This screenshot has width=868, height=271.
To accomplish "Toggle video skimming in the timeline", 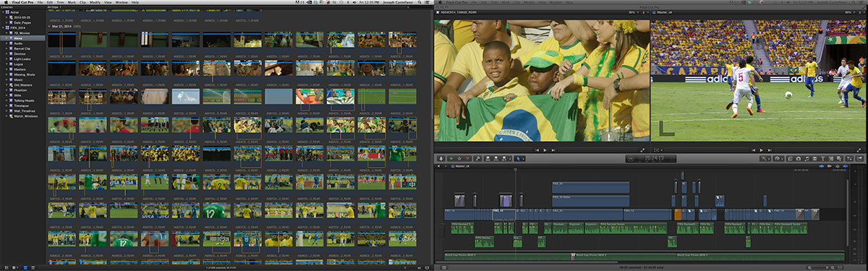I will pos(822,166).
